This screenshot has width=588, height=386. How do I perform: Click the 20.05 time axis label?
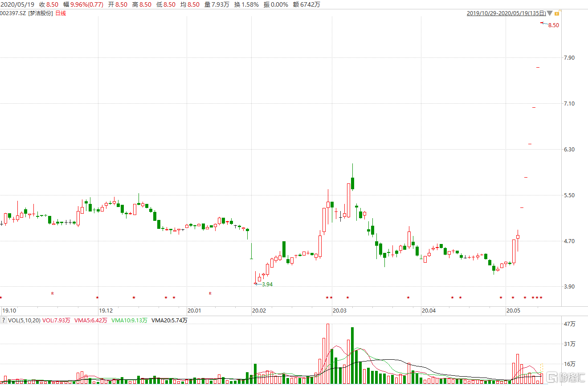(x=513, y=310)
